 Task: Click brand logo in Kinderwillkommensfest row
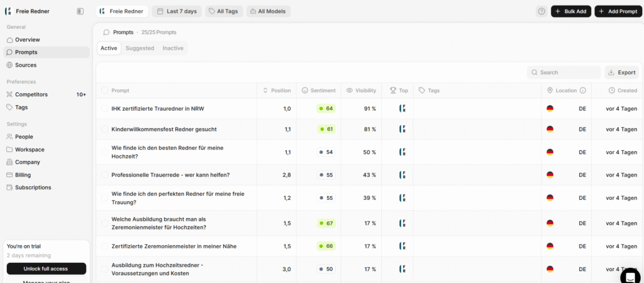402,129
